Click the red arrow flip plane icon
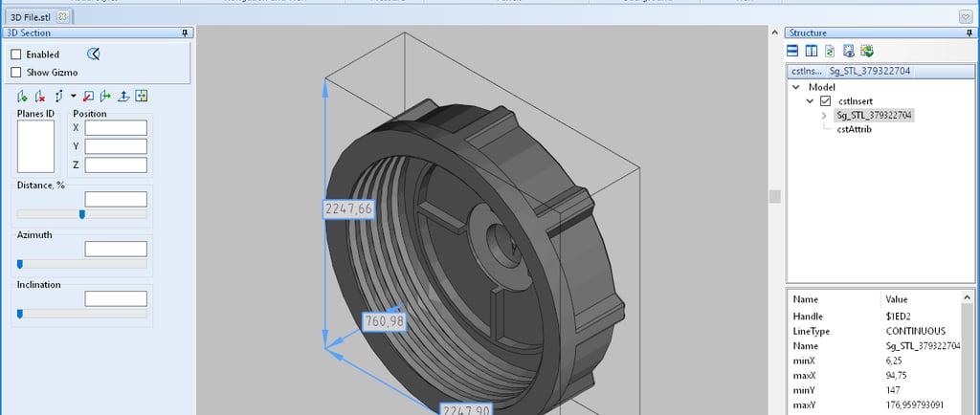This screenshot has width=980, height=415. click(89, 97)
